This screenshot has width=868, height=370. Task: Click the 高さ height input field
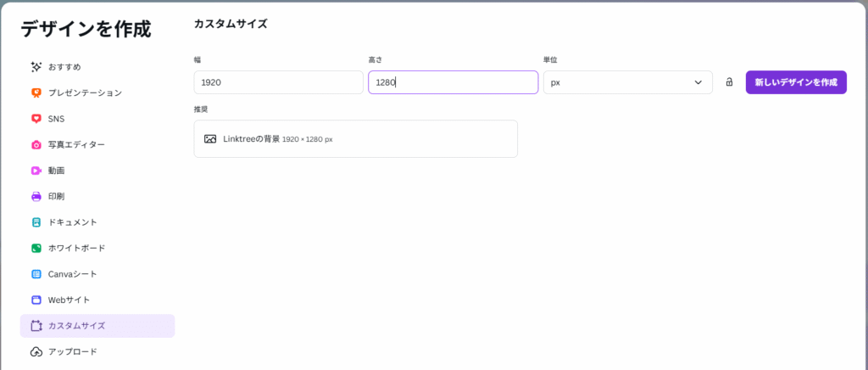tap(453, 82)
